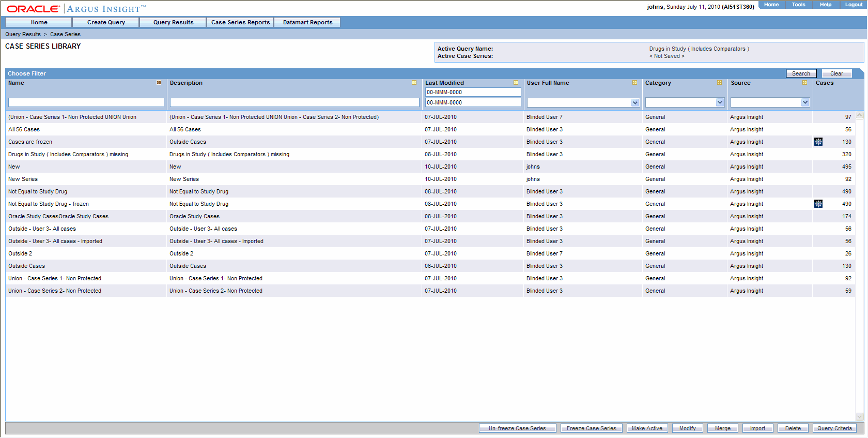Click the upper Last Modified date field
868x438 pixels.
[473, 92]
